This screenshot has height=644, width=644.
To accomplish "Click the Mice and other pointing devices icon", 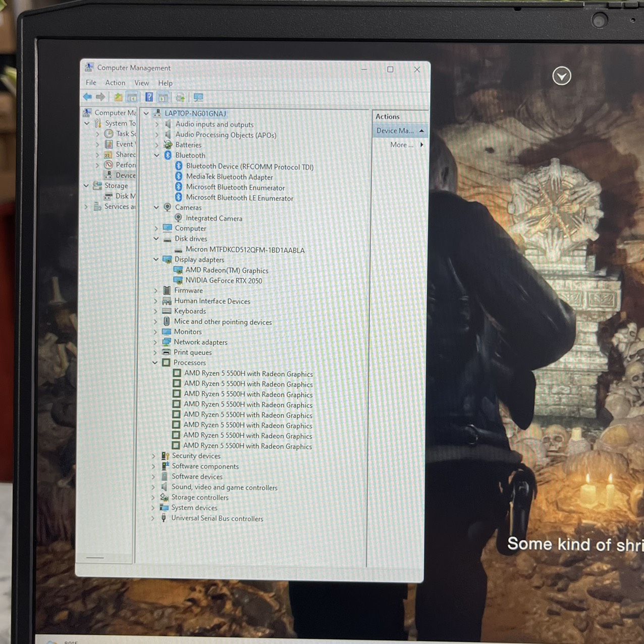I will [x=167, y=321].
